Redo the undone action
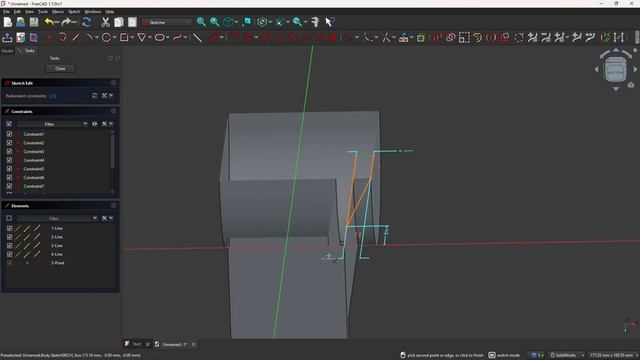This screenshot has width=640, height=360. (x=67, y=22)
